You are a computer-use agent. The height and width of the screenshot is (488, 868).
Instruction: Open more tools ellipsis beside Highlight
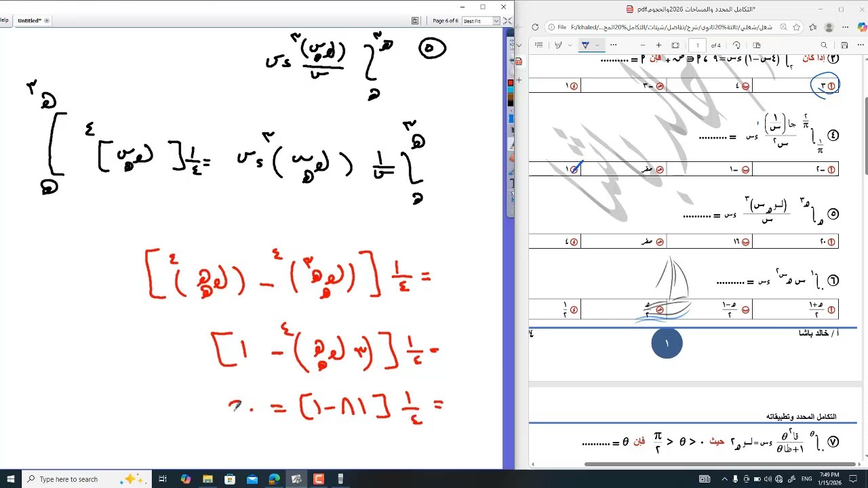[x=614, y=45]
